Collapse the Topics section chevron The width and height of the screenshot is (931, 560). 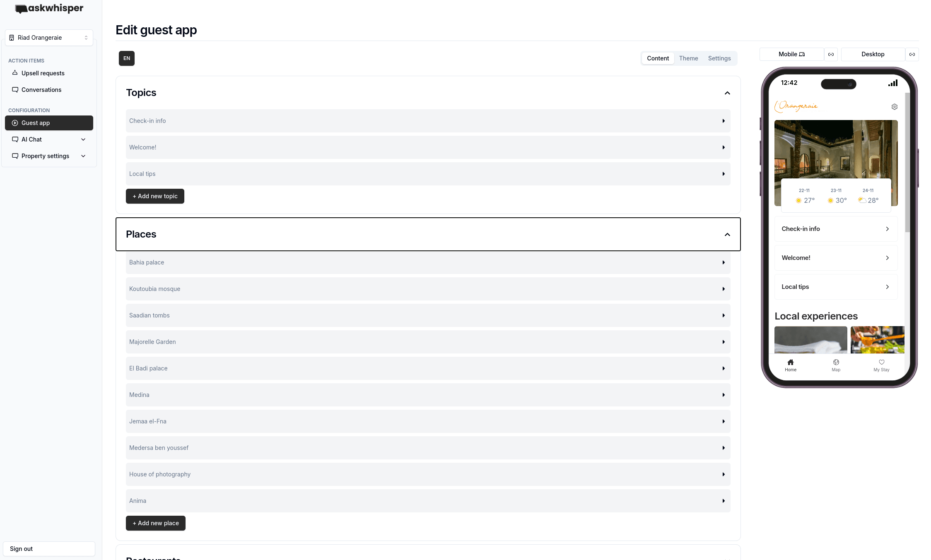[727, 93]
